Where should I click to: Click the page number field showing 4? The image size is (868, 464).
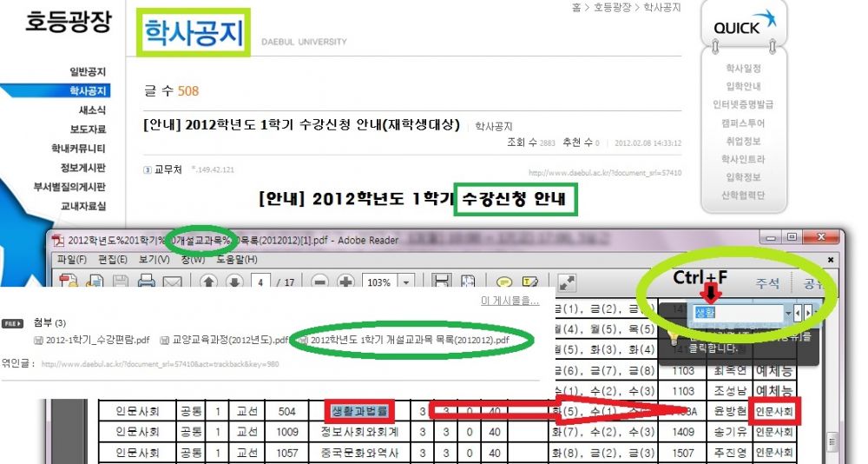tap(260, 282)
